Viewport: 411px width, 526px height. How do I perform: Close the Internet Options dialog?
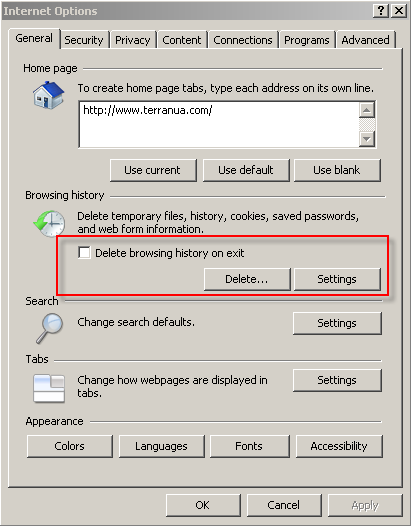399,11
